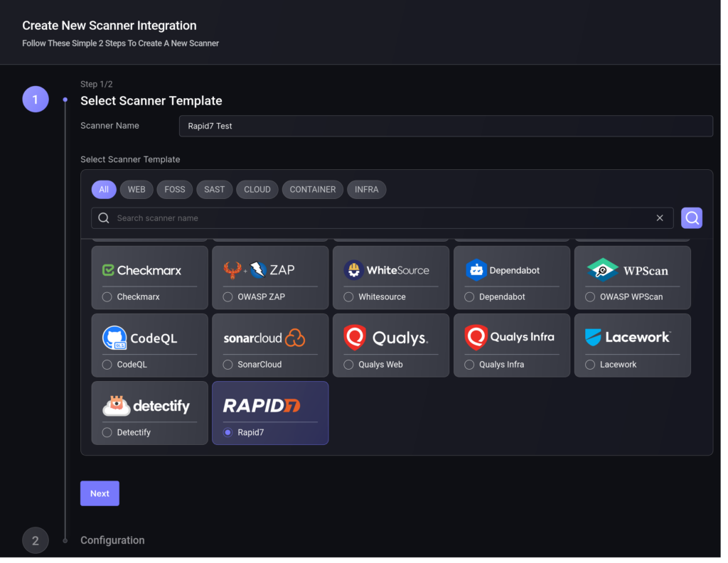Click the Next button
Screen dimensions: 728x563
click(x=100, y=493)
